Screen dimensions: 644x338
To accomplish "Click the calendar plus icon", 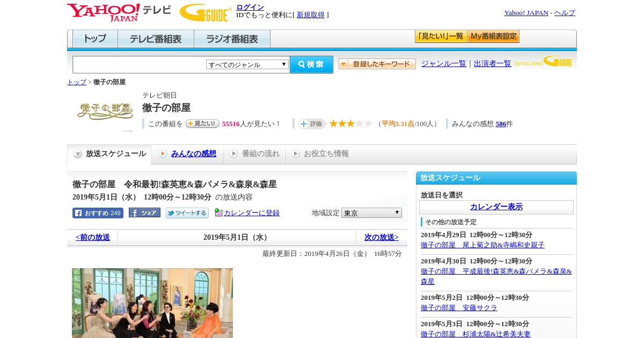I will coord(218,212).
